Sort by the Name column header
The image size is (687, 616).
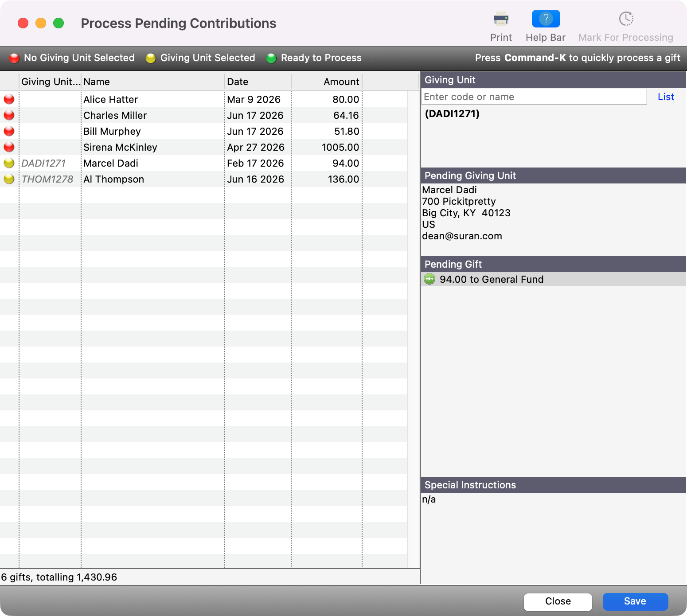pos(153,82)
